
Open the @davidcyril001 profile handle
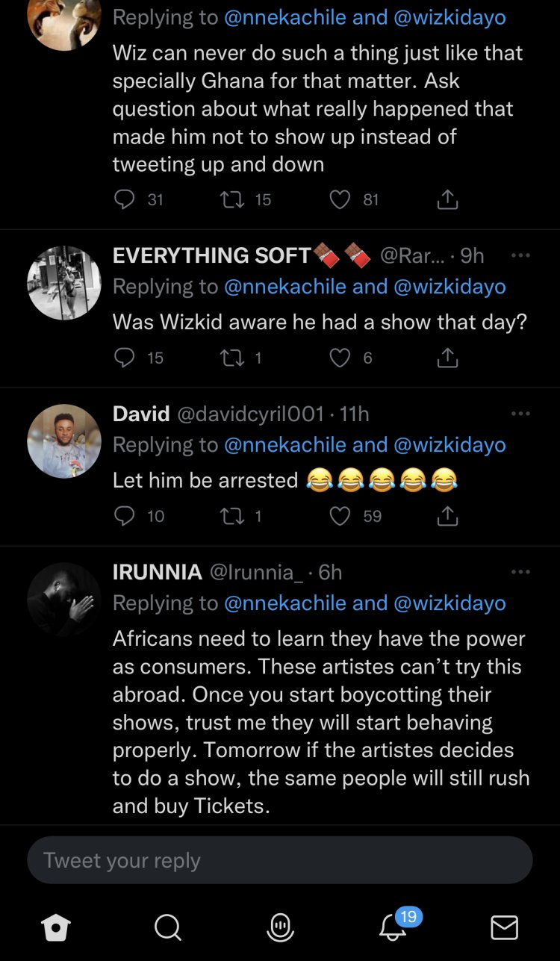tap(250, 414)
